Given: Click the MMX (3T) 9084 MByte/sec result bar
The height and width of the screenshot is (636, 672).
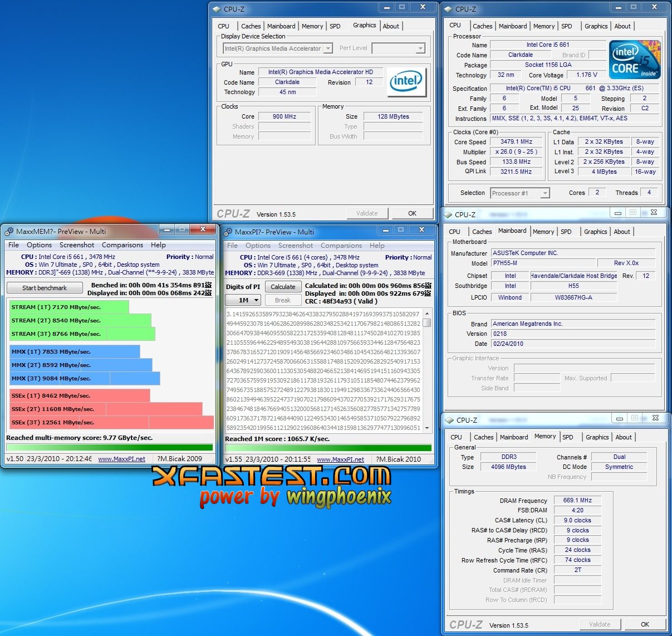Looking at the screenshot, I should pos(85,379).
